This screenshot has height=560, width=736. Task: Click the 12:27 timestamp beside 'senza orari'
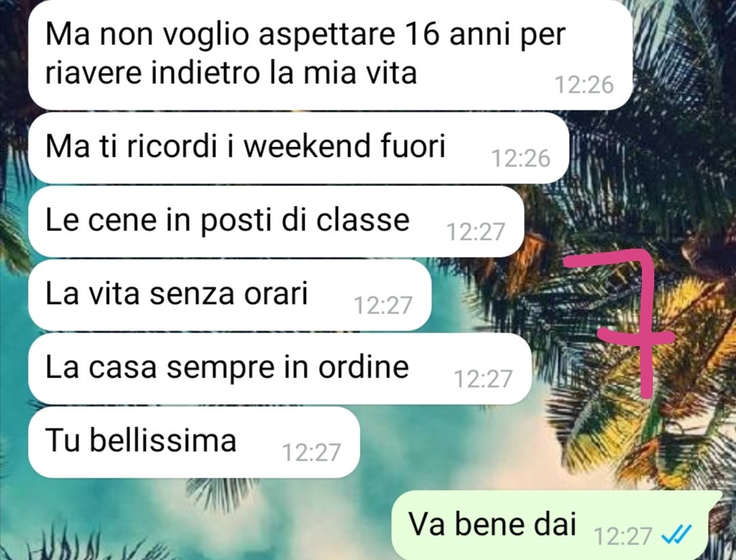click(382, 306)
